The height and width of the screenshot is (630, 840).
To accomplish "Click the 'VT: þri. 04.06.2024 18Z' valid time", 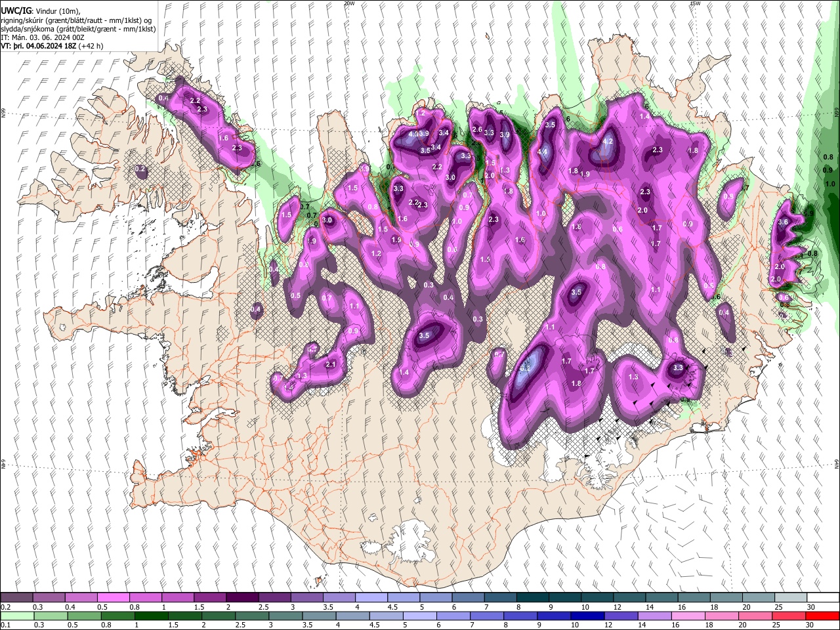I will pos(38,47).
